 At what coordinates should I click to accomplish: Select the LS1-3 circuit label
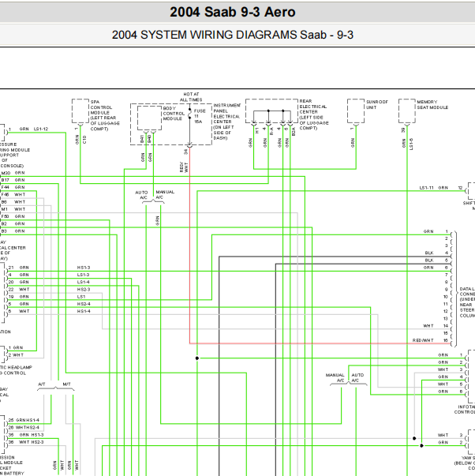click(x=83, y=275)
